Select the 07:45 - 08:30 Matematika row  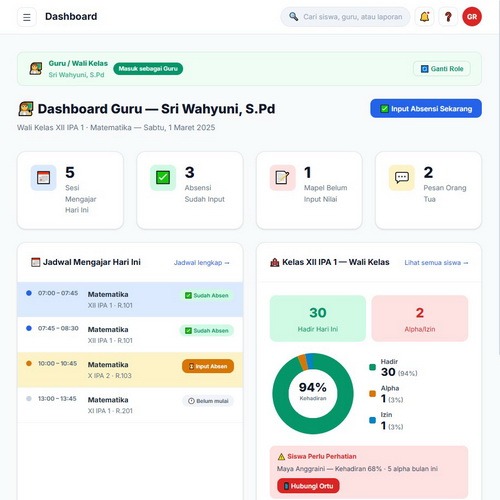click(130, 334)
